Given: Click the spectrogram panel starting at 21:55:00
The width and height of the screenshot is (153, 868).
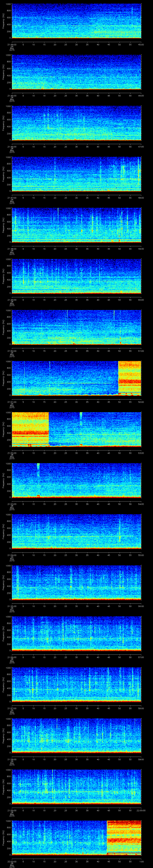Looking at the screenshot, I should (76, 582).
